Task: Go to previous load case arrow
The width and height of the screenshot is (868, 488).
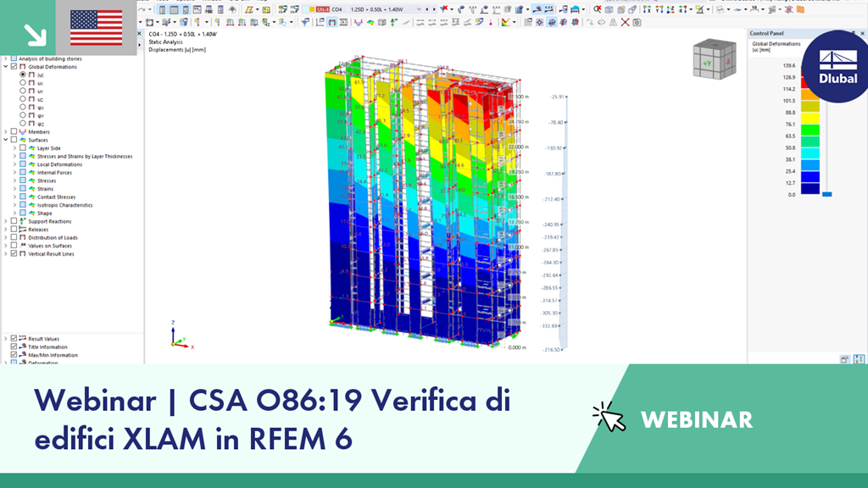Action: tap(427, 9)
